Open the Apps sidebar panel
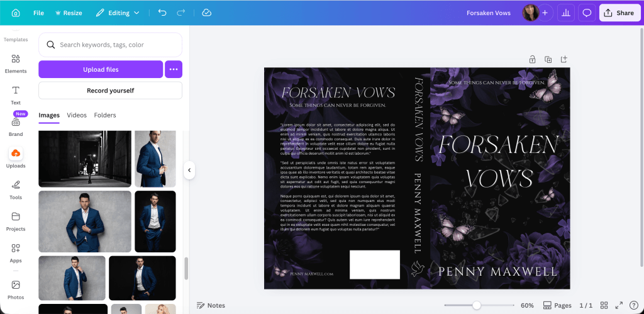Image resolution: width=644 pixels, height=314 pixels. [x=16, y=253]
